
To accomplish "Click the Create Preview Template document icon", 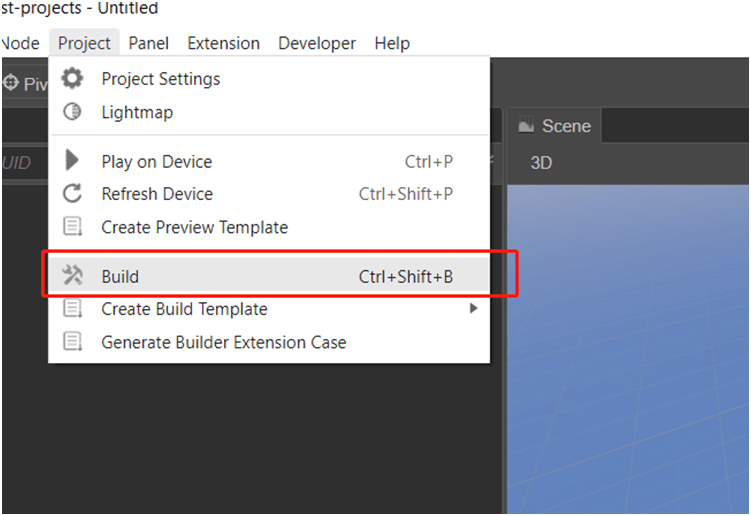I will point(73,226).
